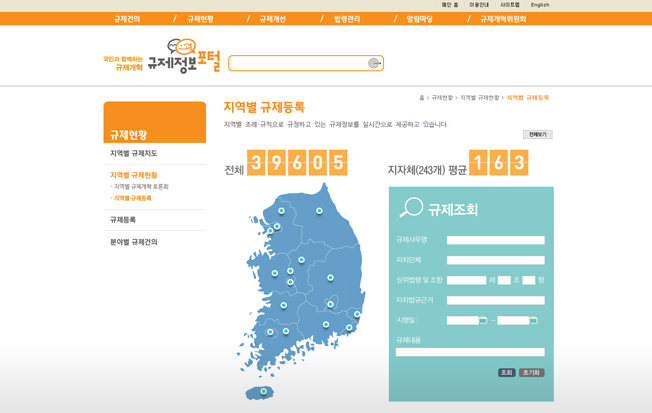Select the Daejeon city map marker
Image resolution: width=652 pixels, height=413 pixels.
pyautogui.click(x=290, y=282)
